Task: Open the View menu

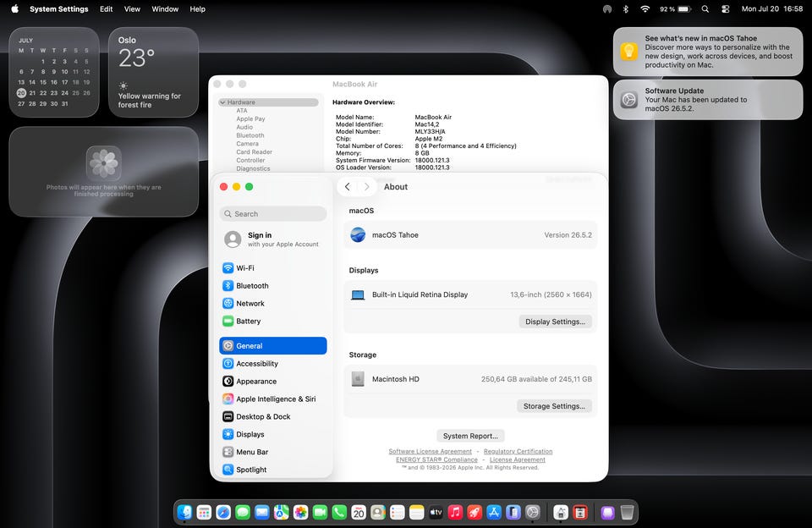Action: pos(132,8)
